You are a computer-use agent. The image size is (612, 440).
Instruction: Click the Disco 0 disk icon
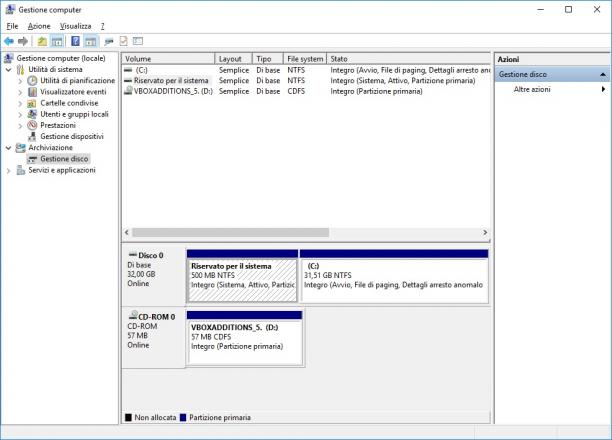tap(133, 255)
